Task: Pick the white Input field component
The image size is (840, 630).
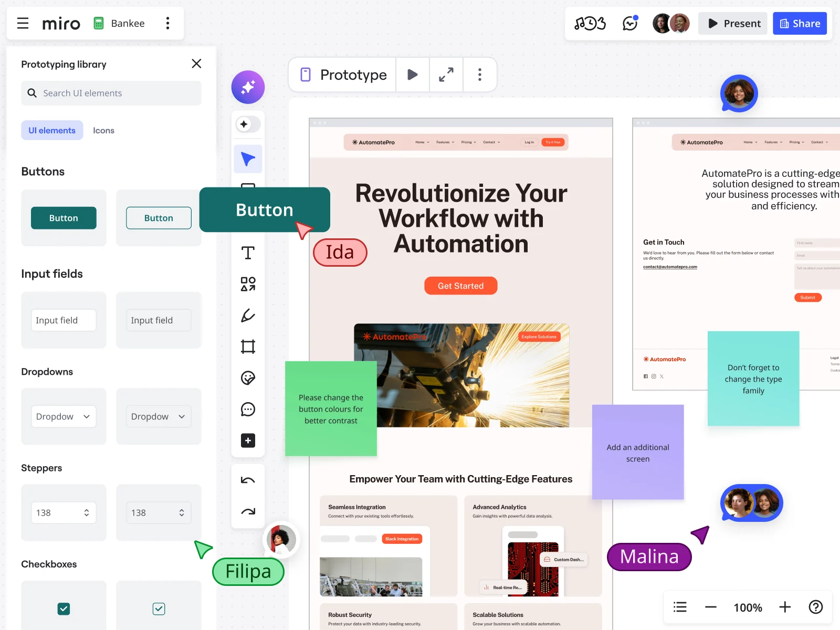Action: (64, 320)
